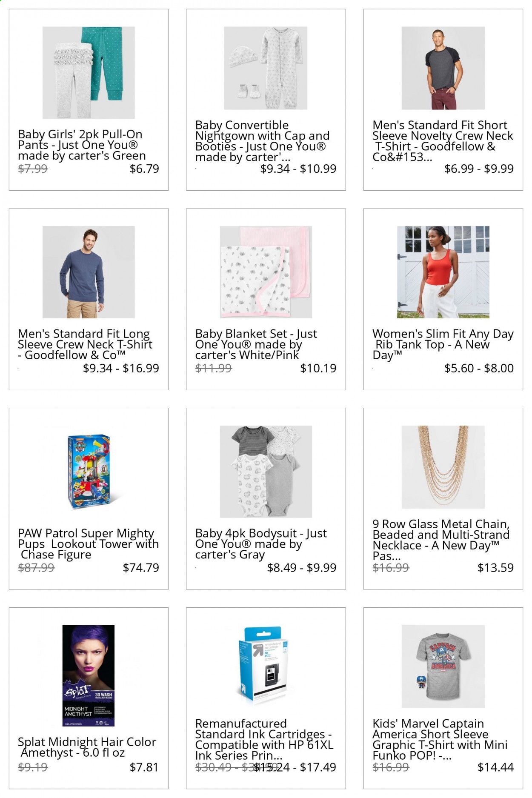Click the Baby Convertible Nightgown product photo
Viewport: 532px width, 798px height.
[266, 68]
